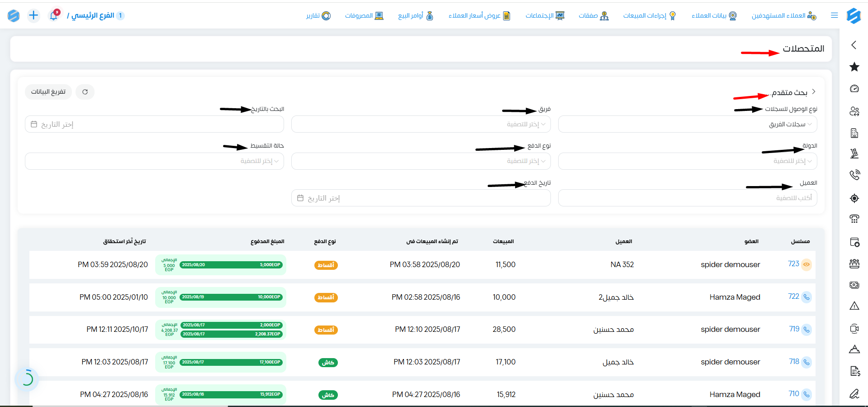Click the refresh icon button
The height and width of the screenshot is (407, 868).
click(85, 92)
